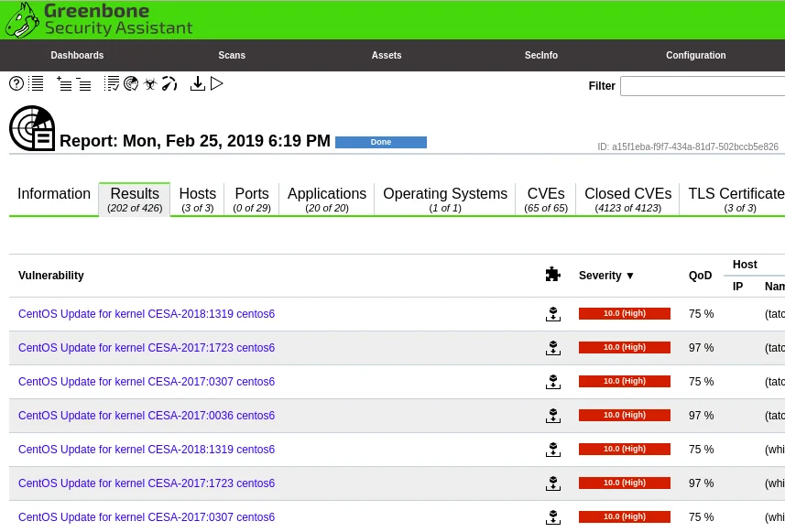Screen dimensions: 785x532
Task: Click the radar results icon in the toolbar
Action: (131, 83)
